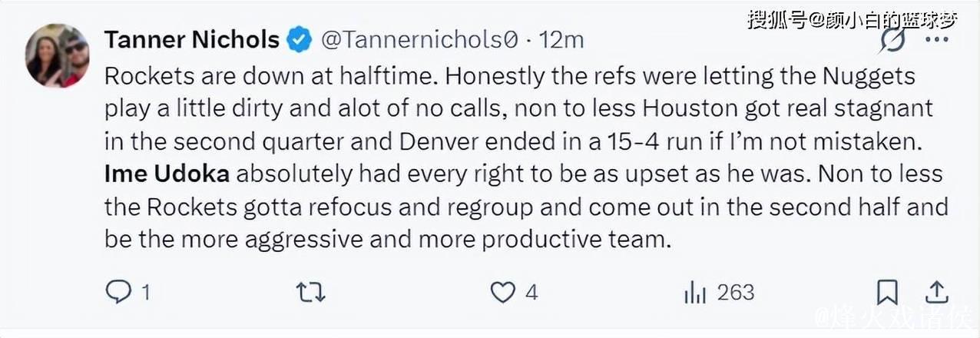Open the tweet by clicking its body text
This screenshot has width=980, height=338.
(507, 141)
